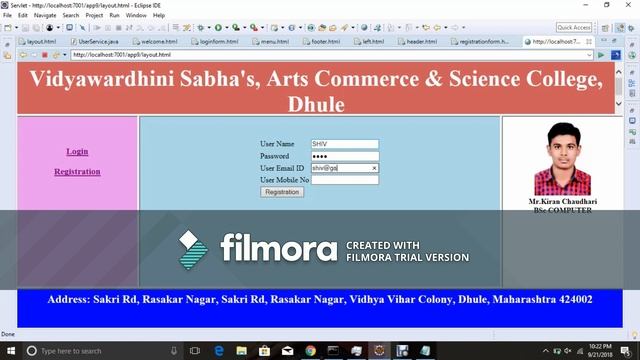The width and height of the screenshot is (640, 360).
Task: Expand Debug configurations dropdown arrow
Action: [x=209, y=28]
